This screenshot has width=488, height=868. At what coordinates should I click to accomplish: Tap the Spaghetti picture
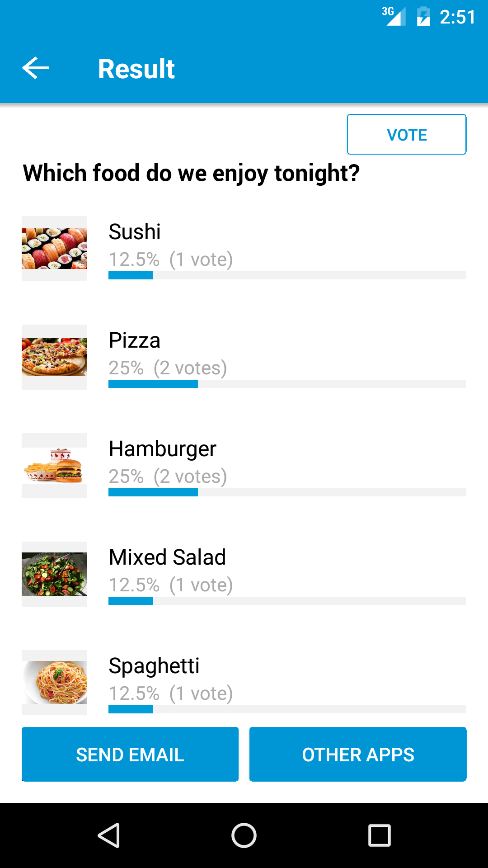point(54,683)
